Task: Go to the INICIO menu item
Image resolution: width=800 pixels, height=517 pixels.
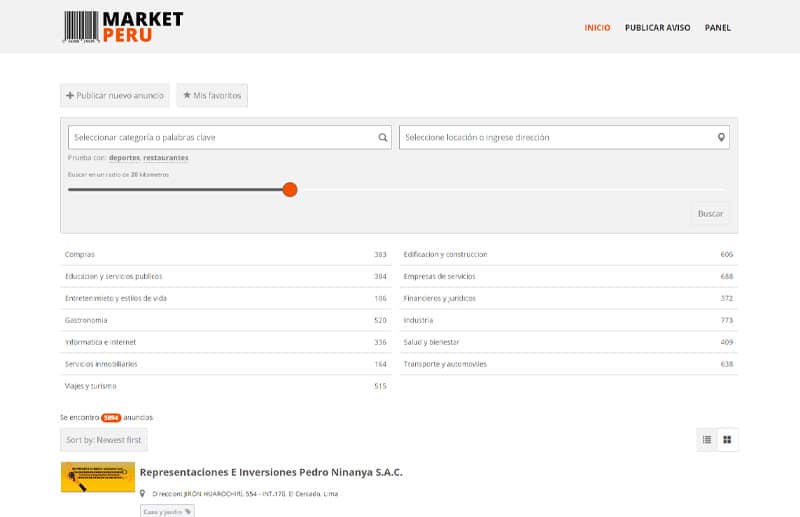Action: tap(597, 27)
